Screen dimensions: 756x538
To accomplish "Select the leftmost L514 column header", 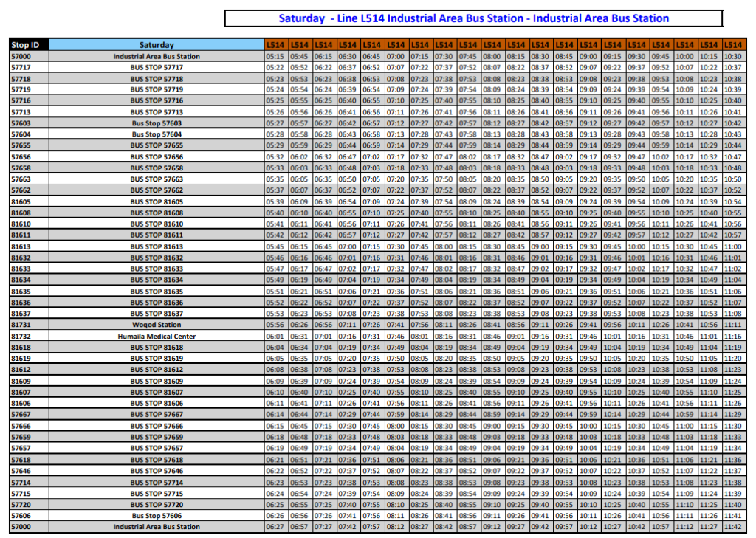I will (275, 45).
